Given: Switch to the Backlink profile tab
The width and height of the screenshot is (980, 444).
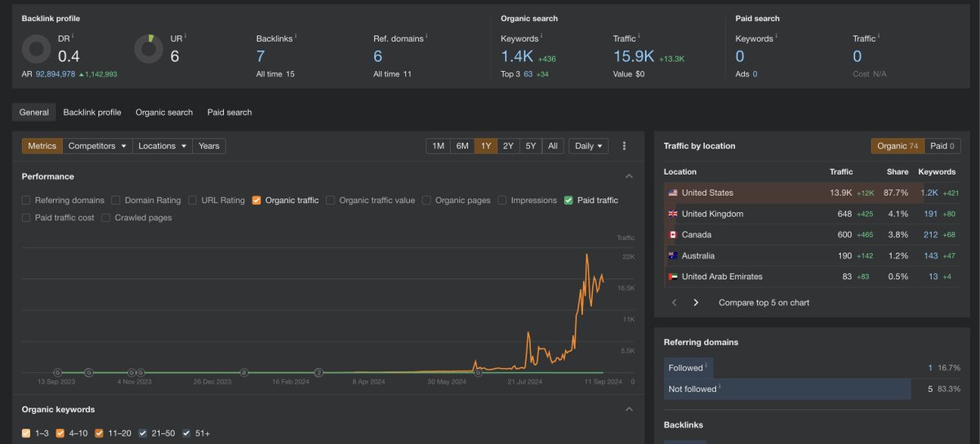Looking at the screenshot, I should (92, 113).
